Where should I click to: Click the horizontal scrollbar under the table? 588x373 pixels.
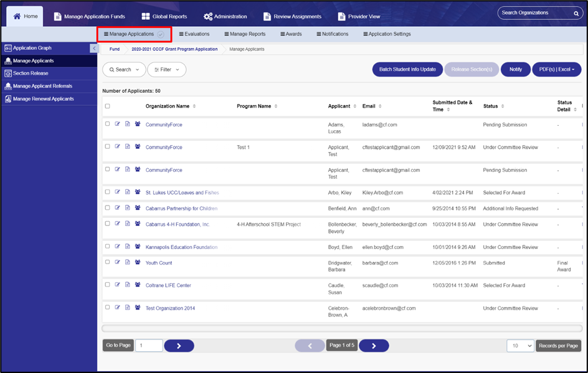pos(342,328)
